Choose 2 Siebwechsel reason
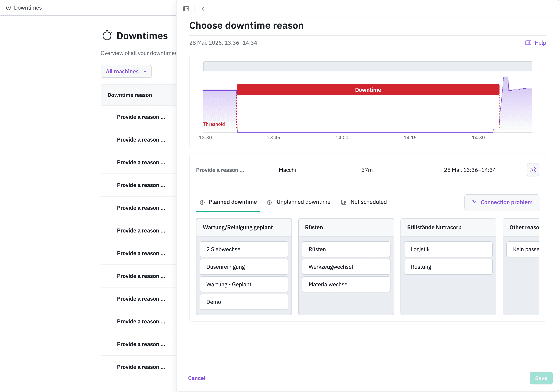This screenshot has width=559, height=392. tap(244, 249)
